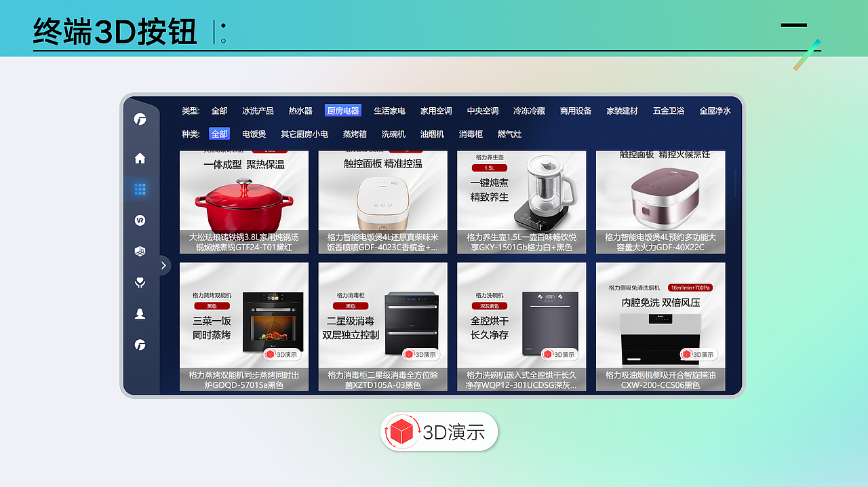Click the Gree logo icon atop sidebar
The image size is (868, 487).
tap(140, 119)
